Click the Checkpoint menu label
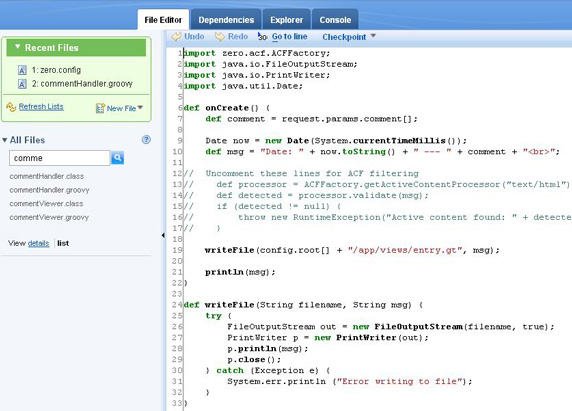This screenshot has height=411, width=572. pyautogui.click(x=344, y=37)
